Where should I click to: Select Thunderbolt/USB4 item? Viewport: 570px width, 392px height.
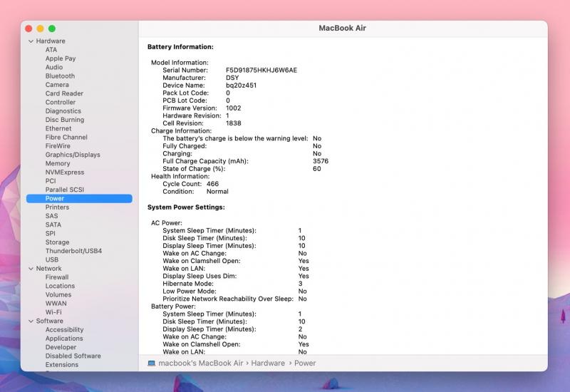click(74, 251)
